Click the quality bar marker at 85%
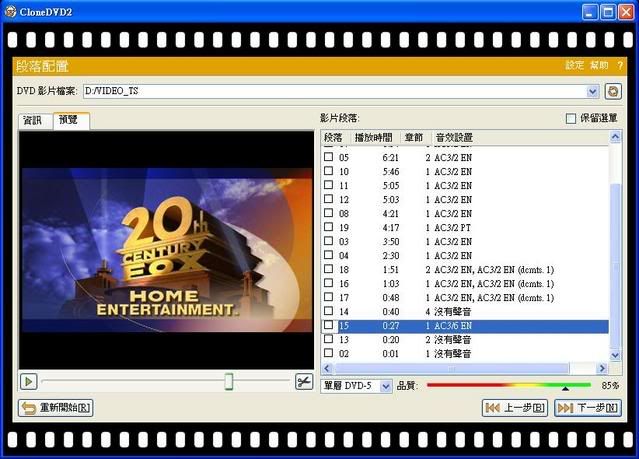 click(565, 388)
